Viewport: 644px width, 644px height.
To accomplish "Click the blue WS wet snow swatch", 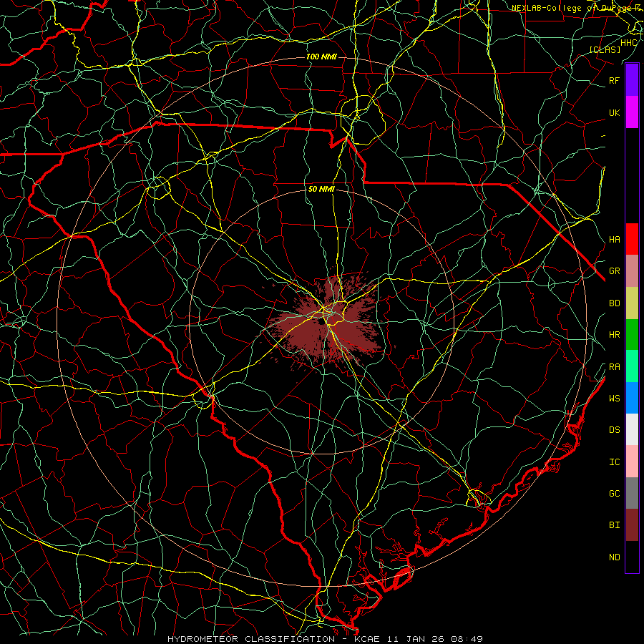I will 632,398.
